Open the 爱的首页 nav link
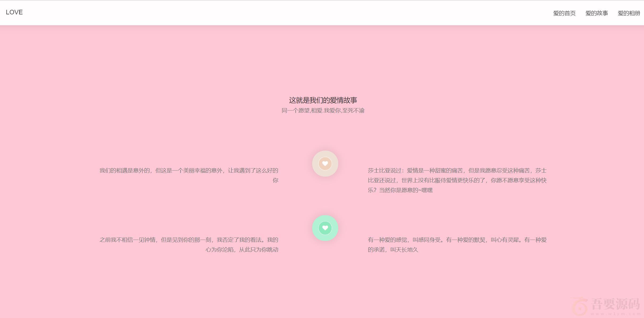Viewport: 644px width, 318px height. point(564,13)
